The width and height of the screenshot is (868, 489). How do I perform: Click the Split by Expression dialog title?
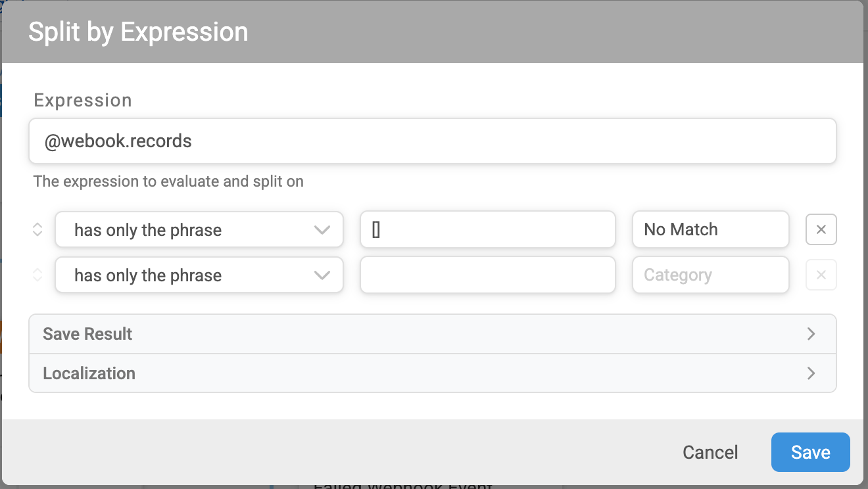[x=138, y=32]
